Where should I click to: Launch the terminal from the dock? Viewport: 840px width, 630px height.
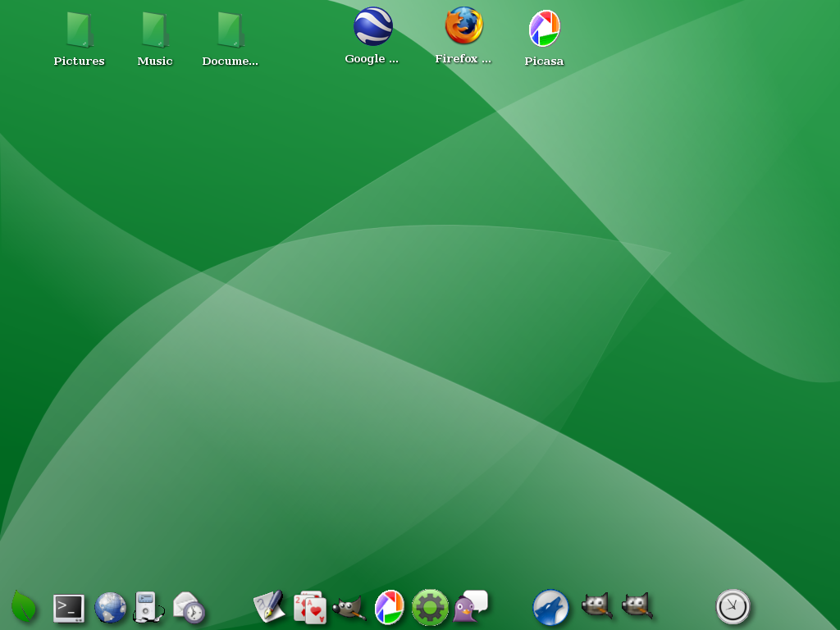pyautogui.click(x=69, y=608)
